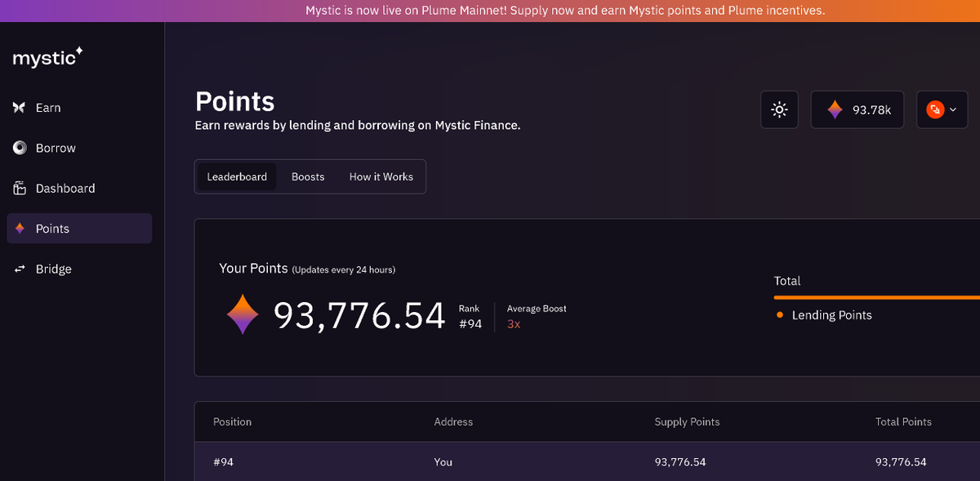The height and width of the screenshot is (481, 980).
Task: Click the Plume Mainnet announcement banner
Action: tap(490, 11)
